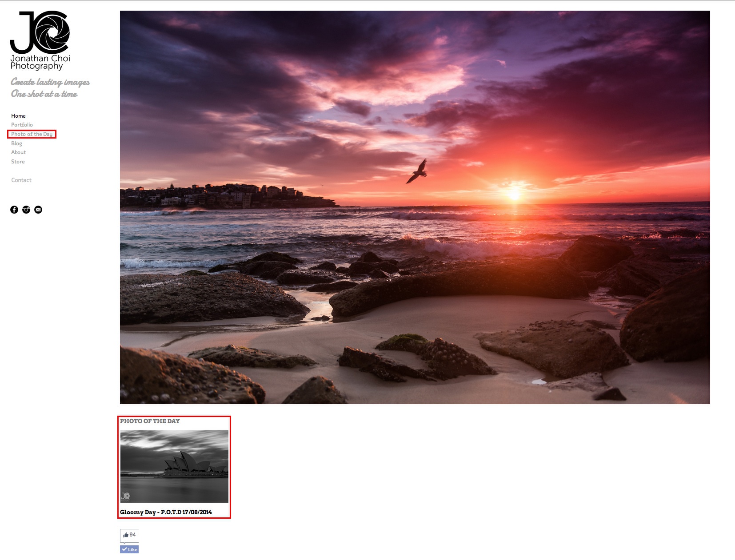Image resolution: width=735 pixels, height=560 pixels.
Task: Click the JC camera-shutter logo
Action: click(40, 32)
